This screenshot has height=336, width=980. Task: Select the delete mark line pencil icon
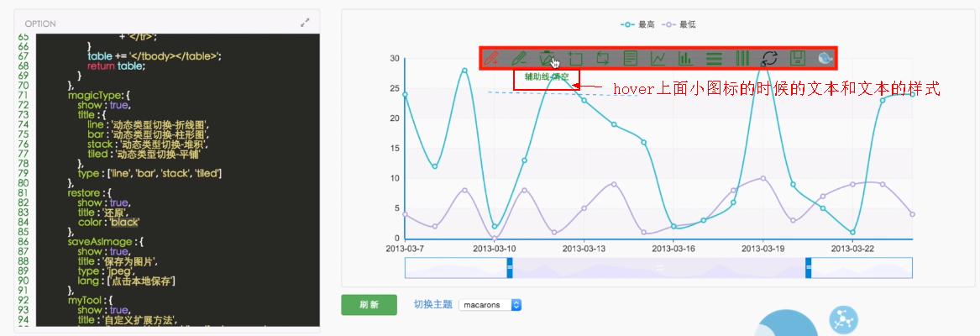point(519,58)
